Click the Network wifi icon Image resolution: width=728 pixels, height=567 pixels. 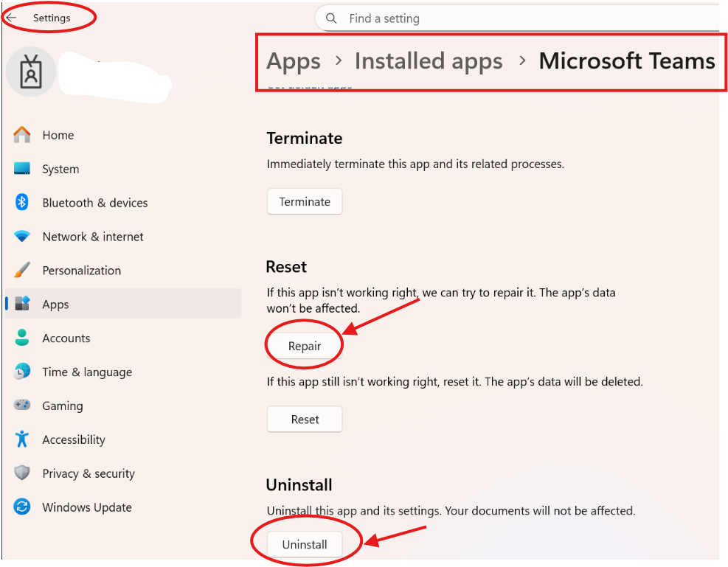pos(22,236)
